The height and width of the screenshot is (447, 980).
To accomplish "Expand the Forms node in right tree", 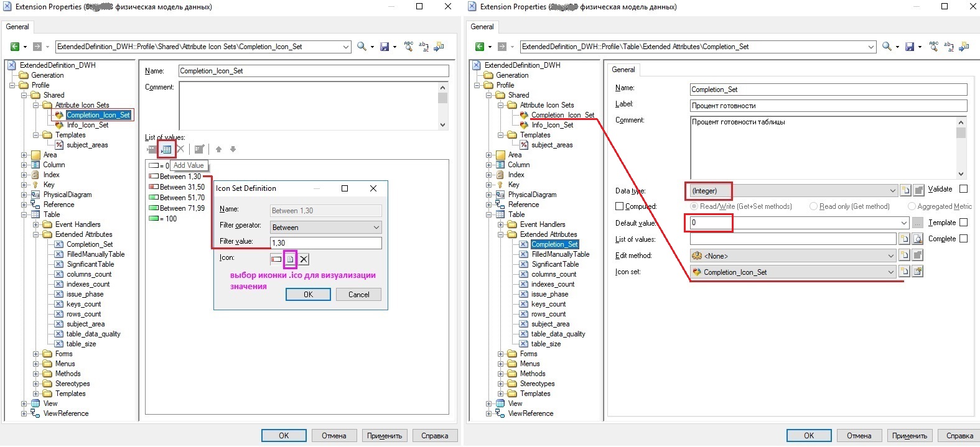I will pyautogui.click(x=501, y=354).
